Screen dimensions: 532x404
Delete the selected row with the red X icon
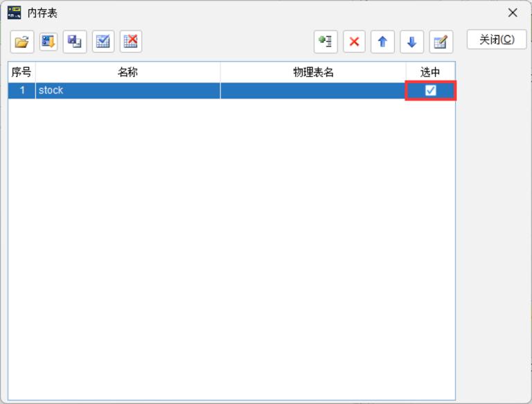[354, 42]
